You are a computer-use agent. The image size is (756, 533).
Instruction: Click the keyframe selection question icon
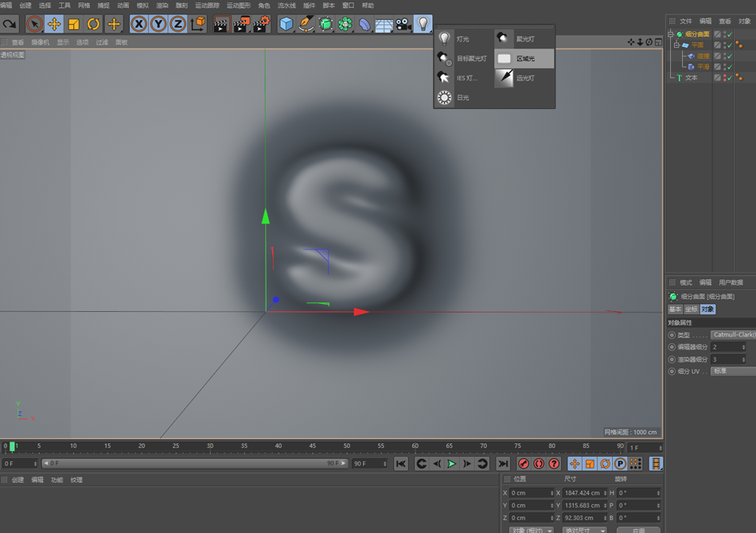pyautogui.click(x=554, y=464)
